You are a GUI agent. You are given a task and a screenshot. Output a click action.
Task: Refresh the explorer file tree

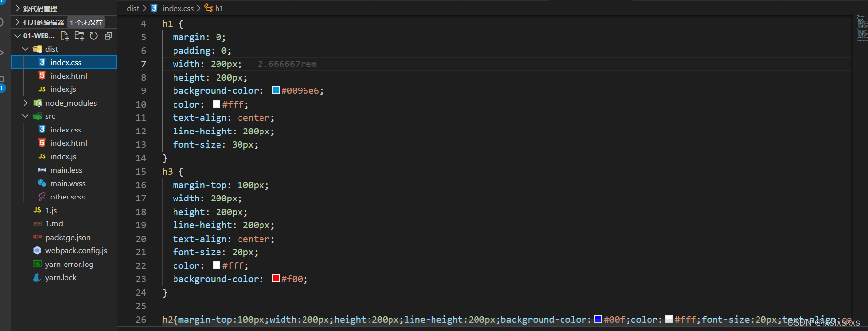click(94, 36)
